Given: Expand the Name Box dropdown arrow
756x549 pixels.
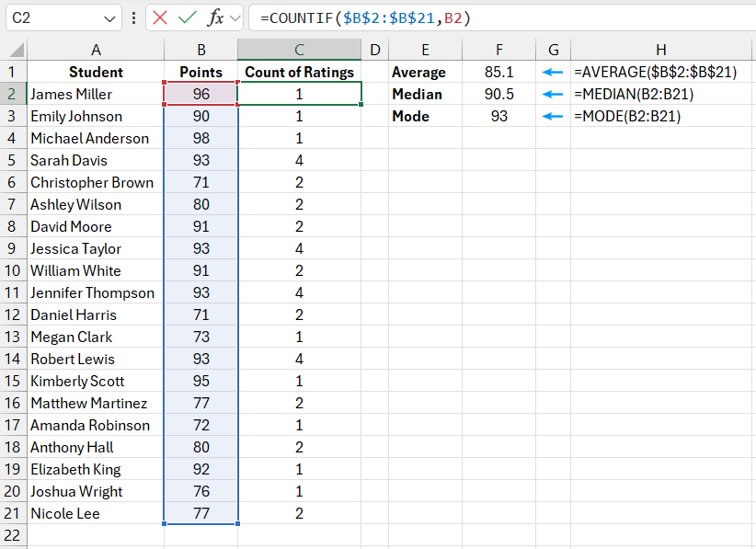Looking at the screenshot, I should (x=109, y=17).
